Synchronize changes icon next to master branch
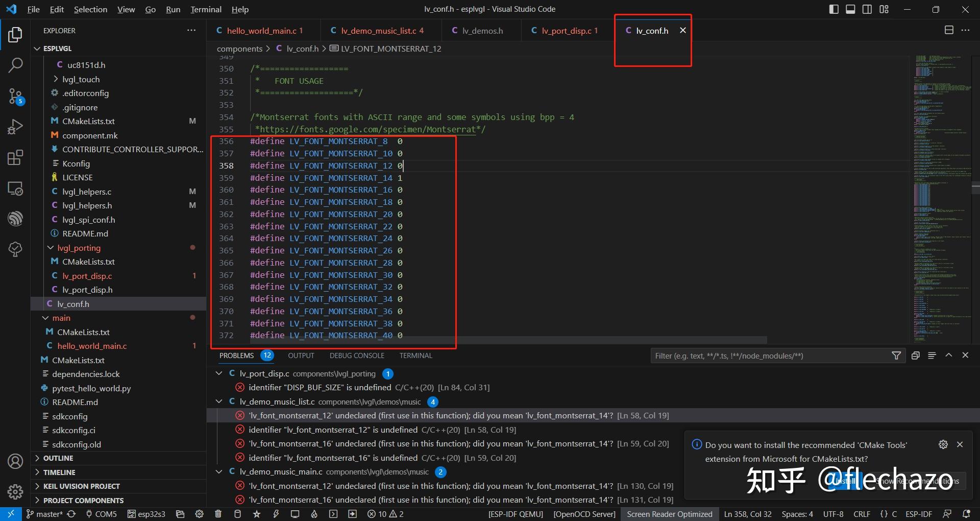 click(71, 514)
